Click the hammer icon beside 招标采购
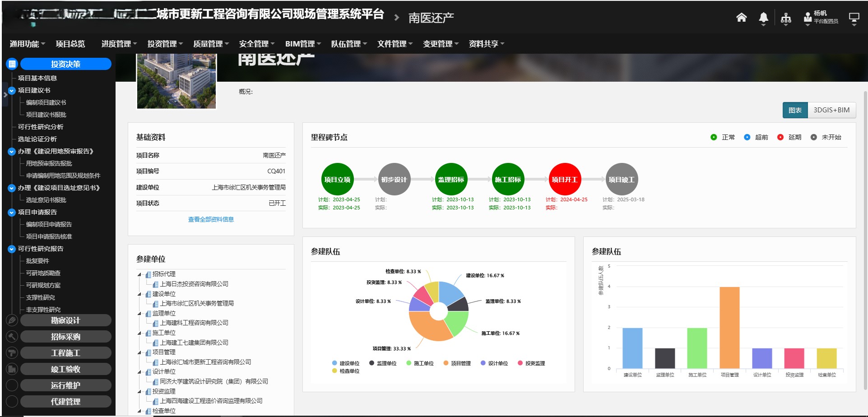Viewport: 868px width, 417px height. (12, 337)
